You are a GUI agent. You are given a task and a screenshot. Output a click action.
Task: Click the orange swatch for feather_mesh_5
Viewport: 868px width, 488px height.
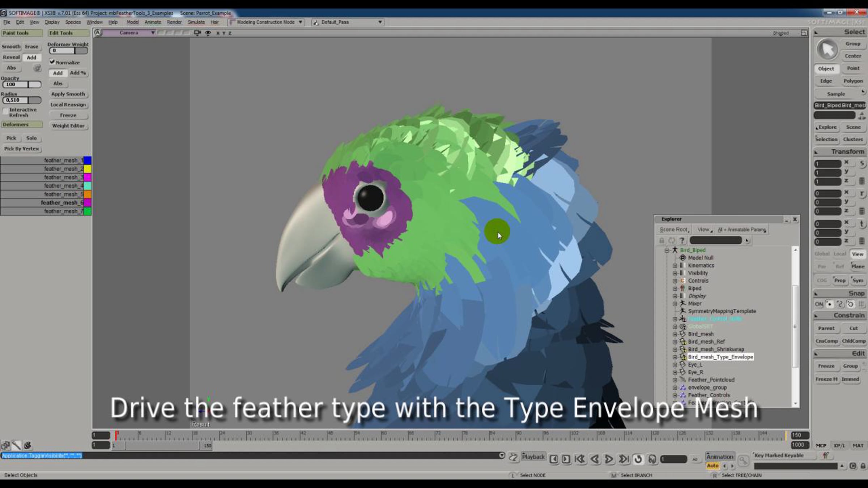88,194
